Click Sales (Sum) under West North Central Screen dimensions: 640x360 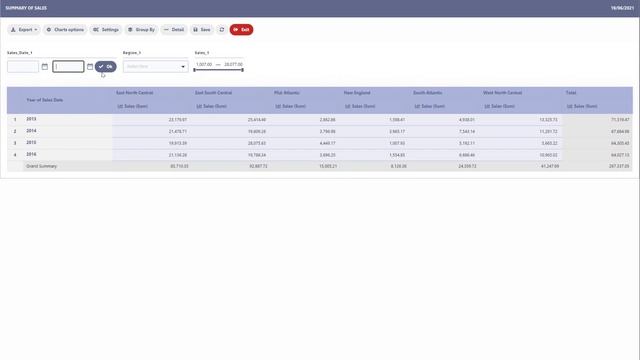(x=500, y=107)
